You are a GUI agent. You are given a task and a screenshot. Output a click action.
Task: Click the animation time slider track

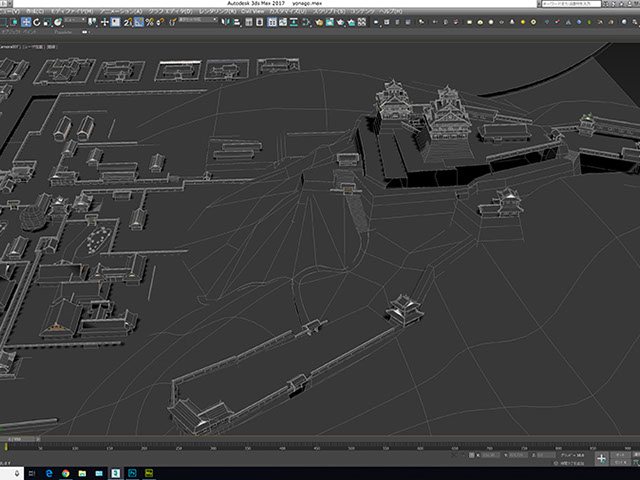[x=320, y=440]
